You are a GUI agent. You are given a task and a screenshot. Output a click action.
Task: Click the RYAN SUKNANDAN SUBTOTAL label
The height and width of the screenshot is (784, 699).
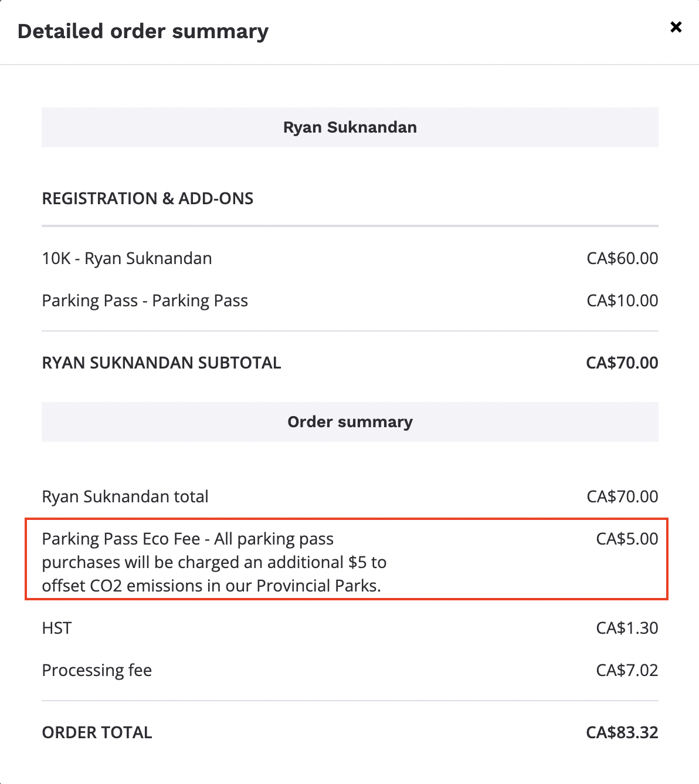click(161, 363)
